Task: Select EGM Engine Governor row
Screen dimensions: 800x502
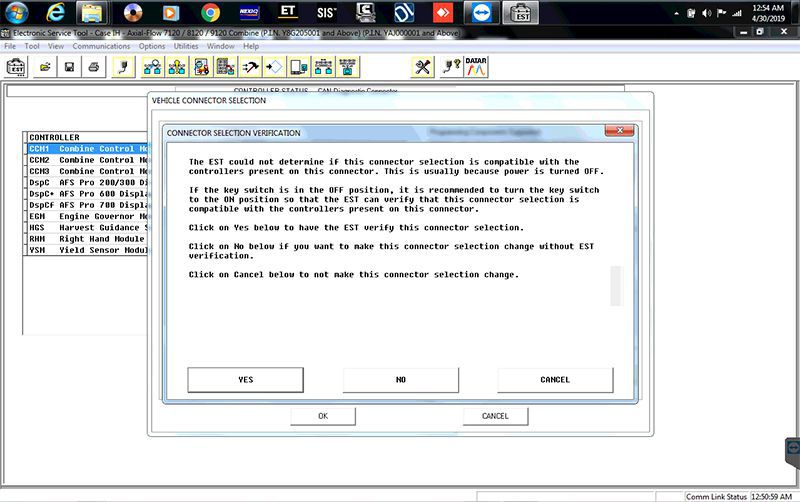Action: point(87,216)
